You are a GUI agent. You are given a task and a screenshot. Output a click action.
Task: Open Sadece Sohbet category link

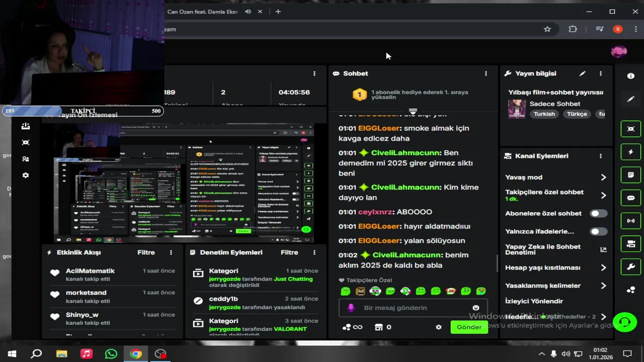[x=555, y=104]
